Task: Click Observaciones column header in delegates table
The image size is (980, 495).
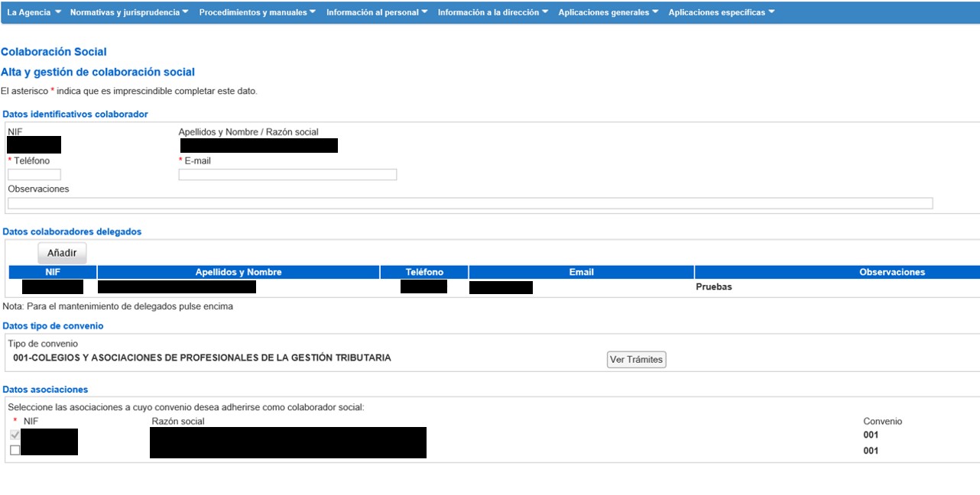Action: 891,272
